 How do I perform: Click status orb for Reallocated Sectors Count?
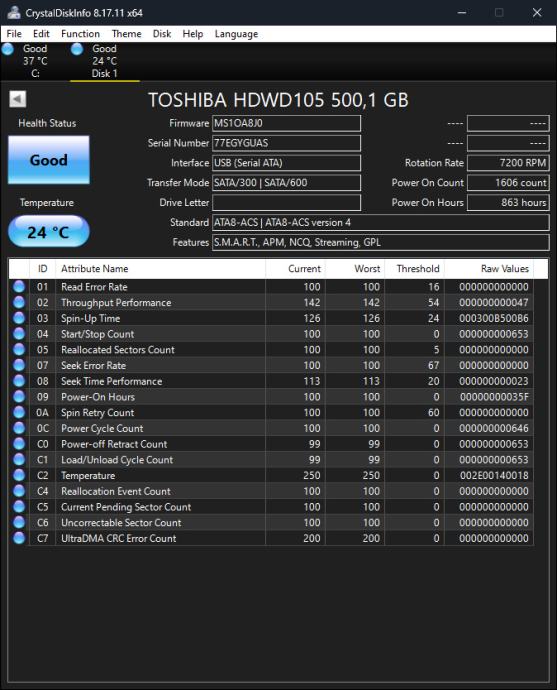point(19,349)
